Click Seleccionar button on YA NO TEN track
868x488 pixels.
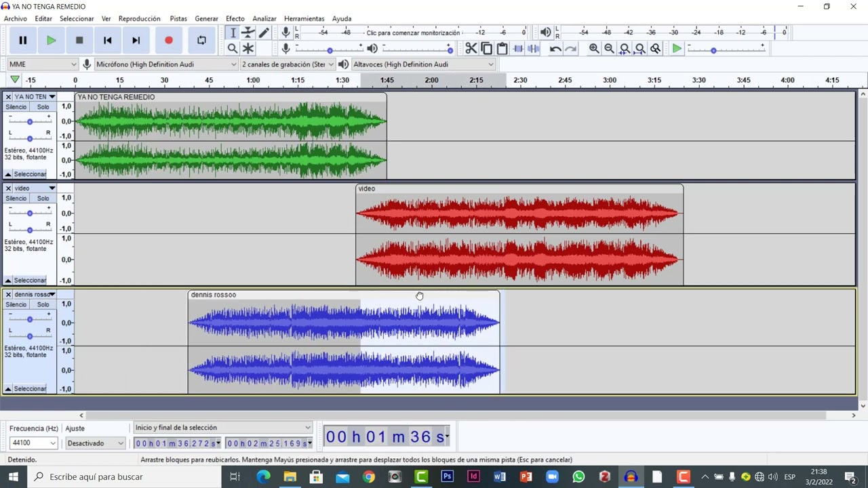30,174
